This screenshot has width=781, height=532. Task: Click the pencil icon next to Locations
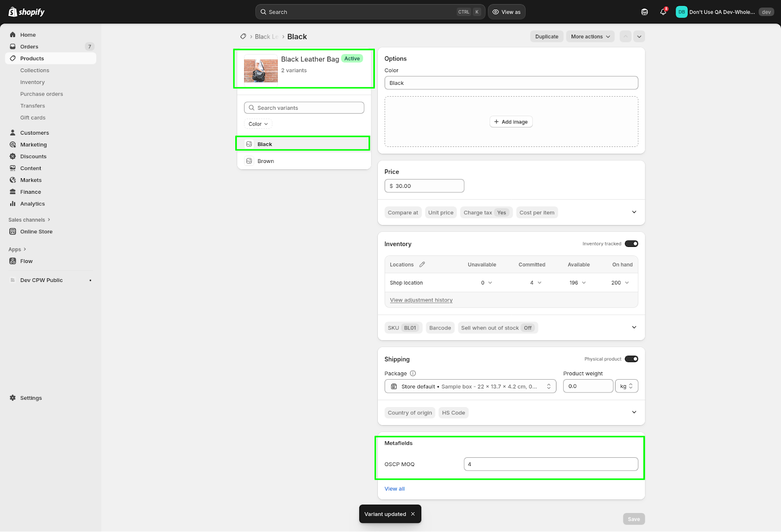(x=422, y=265)
